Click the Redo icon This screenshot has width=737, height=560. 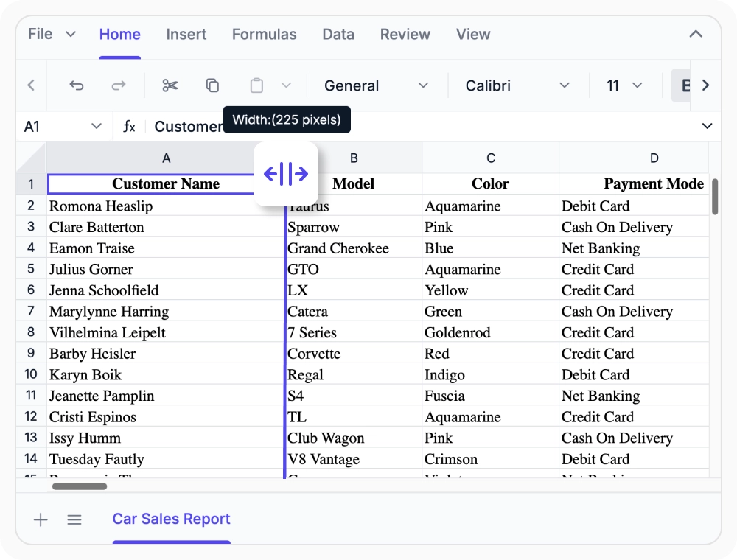click(119, 85)
